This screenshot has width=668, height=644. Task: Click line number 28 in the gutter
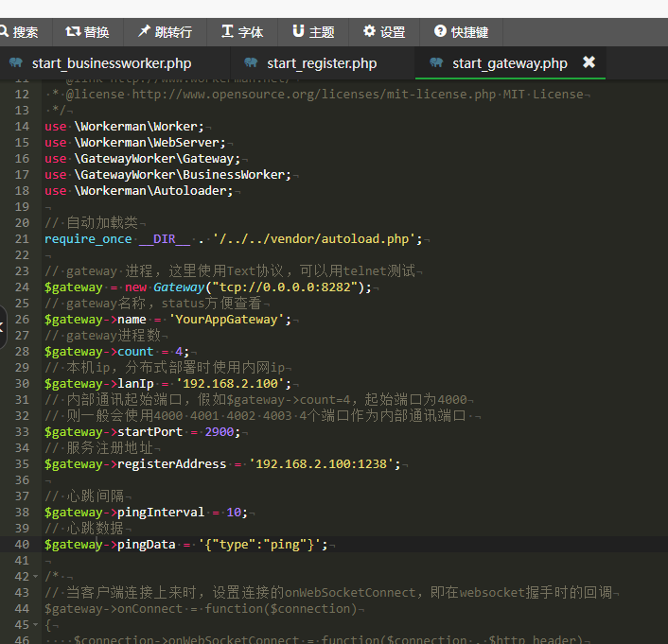[22, 352]
